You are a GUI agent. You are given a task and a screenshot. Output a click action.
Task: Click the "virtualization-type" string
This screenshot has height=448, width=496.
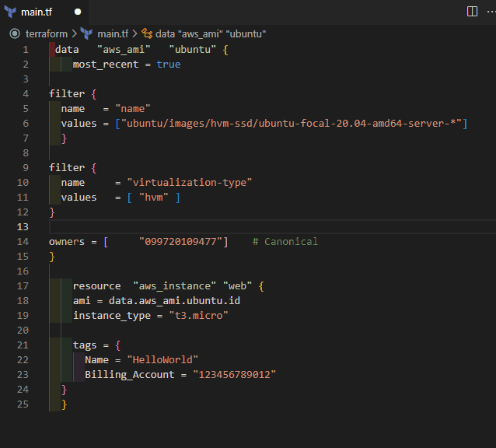coord(190,183)
